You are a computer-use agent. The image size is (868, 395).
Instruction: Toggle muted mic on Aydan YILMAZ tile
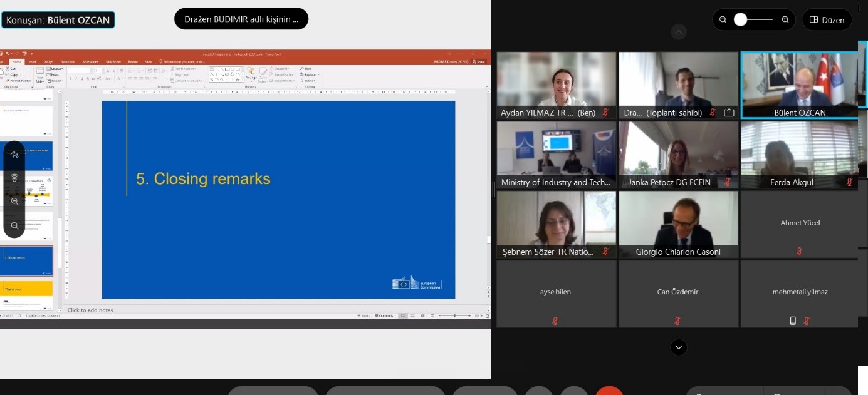pos(605,113)
